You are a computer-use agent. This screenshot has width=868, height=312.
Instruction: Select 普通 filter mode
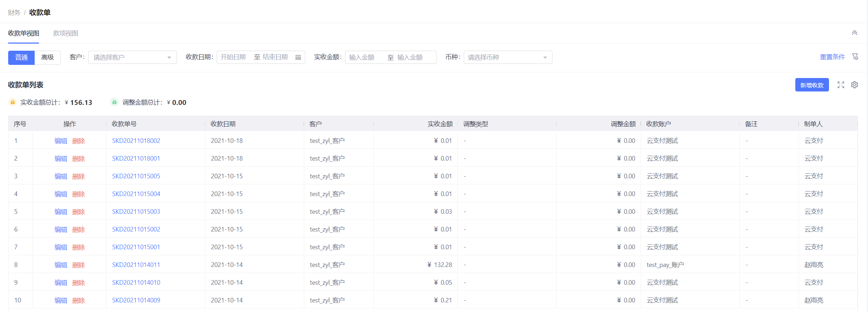(21, 57)
